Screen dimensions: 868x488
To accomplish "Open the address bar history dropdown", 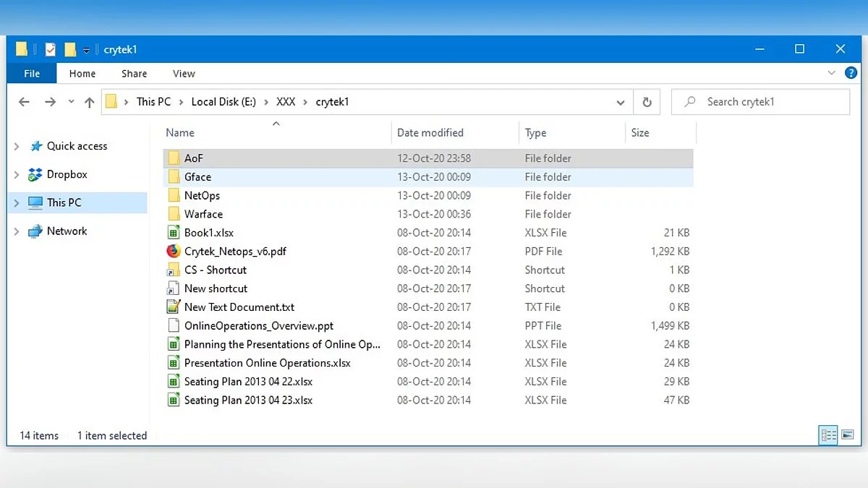I will coord(620,103).
